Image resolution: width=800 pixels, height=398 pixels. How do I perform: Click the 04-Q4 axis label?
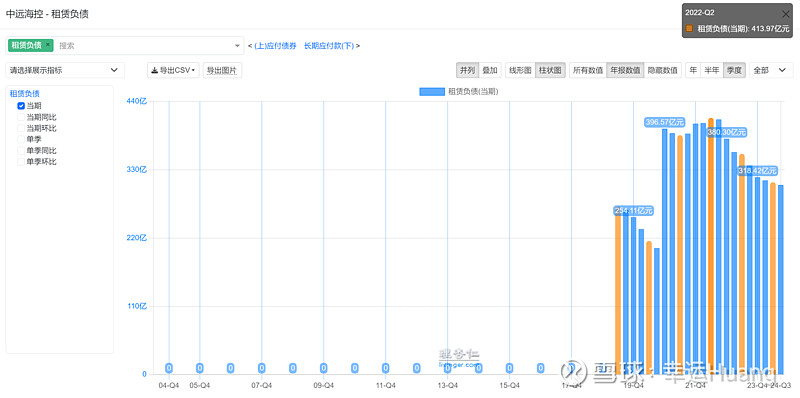[168, 386]
